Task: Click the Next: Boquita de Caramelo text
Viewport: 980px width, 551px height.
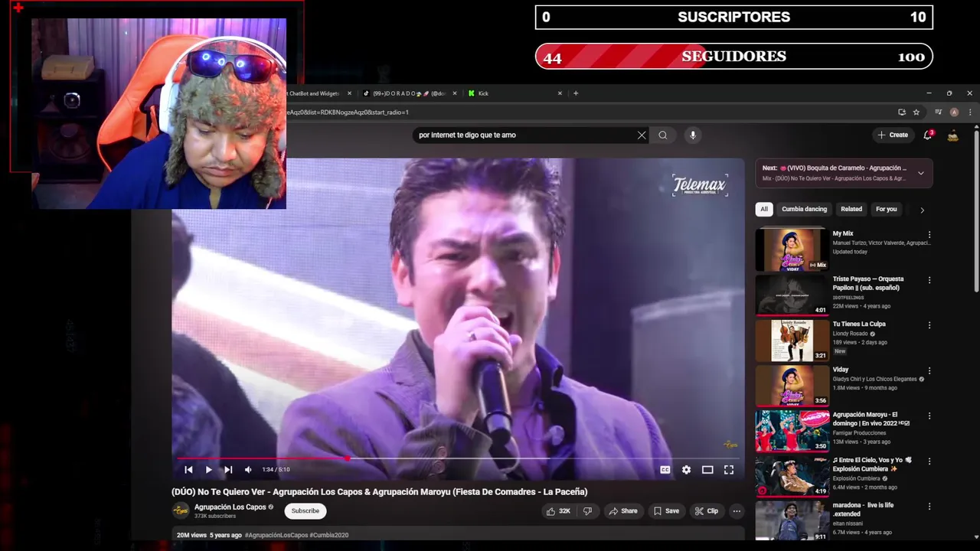Action: tap(835, 168)
